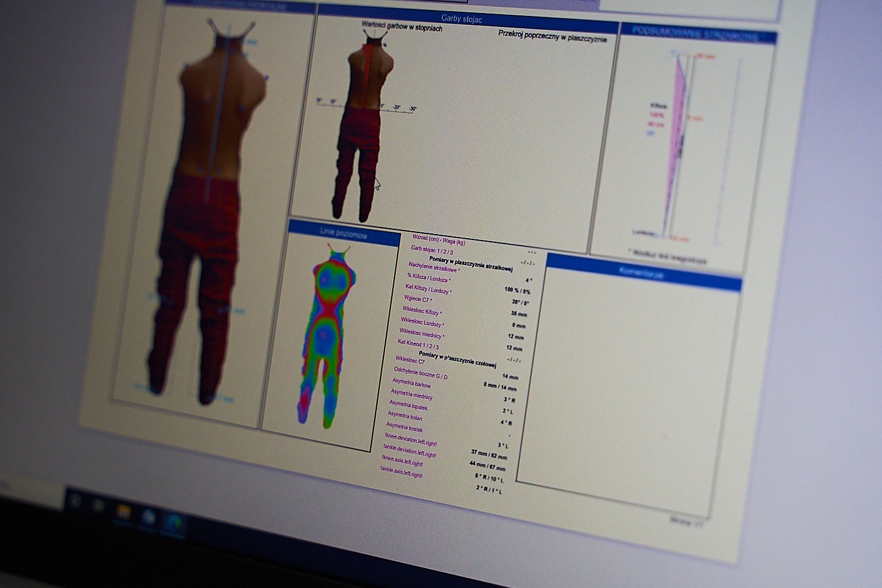The height and width of the screenshot is (588, 882).
Task: Click the "Wartosci garbow w stopniach" heading
Action: click(x=402, y=27)
